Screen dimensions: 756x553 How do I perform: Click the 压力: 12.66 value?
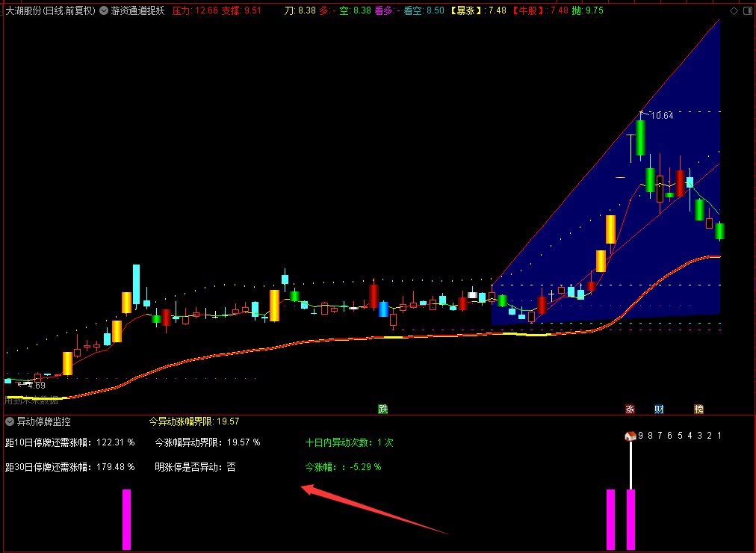pos(195,10)
